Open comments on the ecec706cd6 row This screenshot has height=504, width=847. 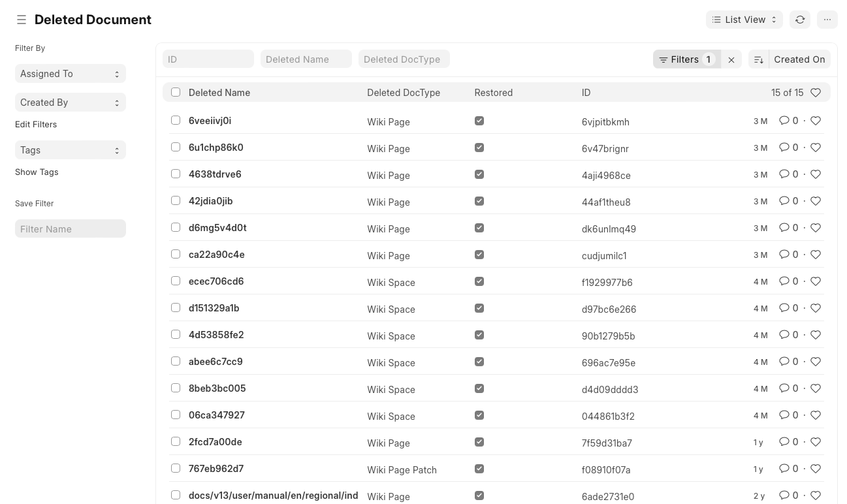point(785,281)
